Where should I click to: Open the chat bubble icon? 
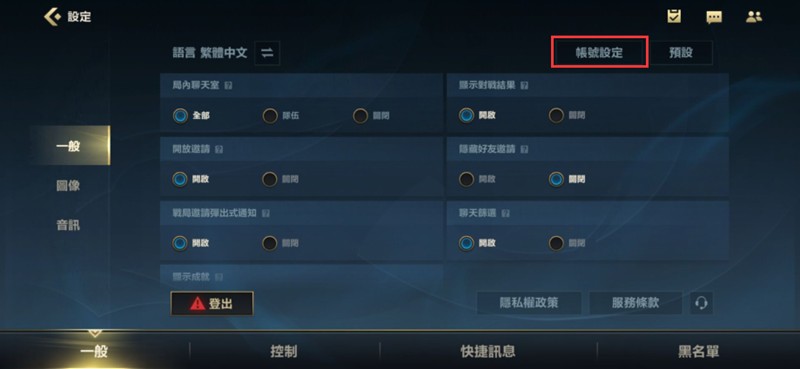coord(714,17)
